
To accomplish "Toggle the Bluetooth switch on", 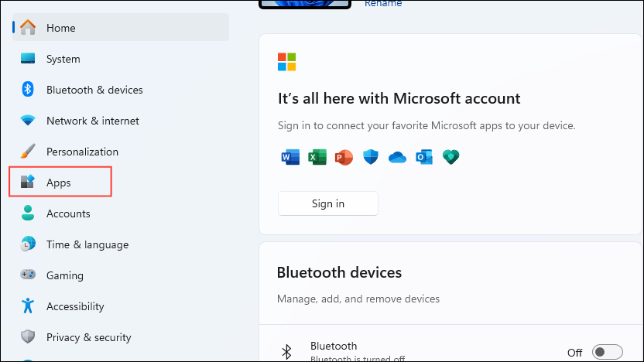I will coord(607,352).
